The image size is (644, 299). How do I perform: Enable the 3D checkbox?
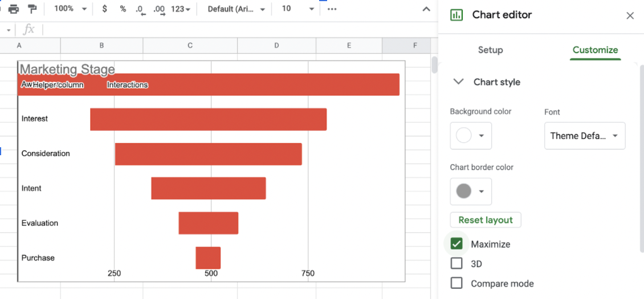[456, 264]
